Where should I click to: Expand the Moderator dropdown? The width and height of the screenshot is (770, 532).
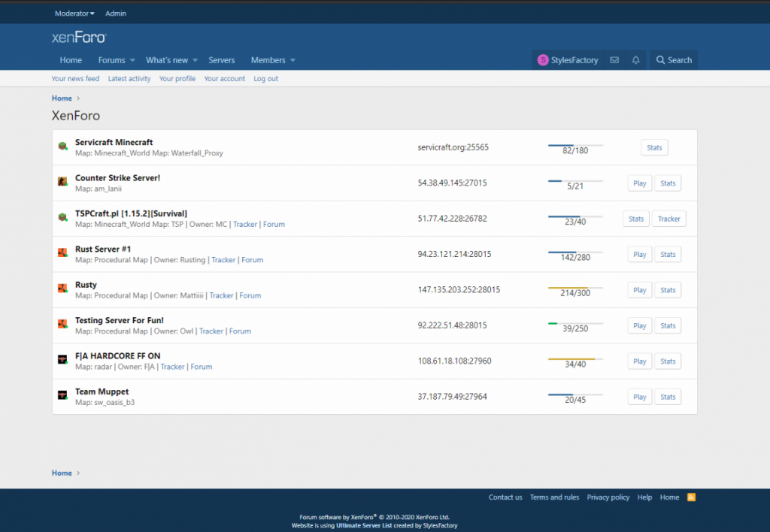74,14
